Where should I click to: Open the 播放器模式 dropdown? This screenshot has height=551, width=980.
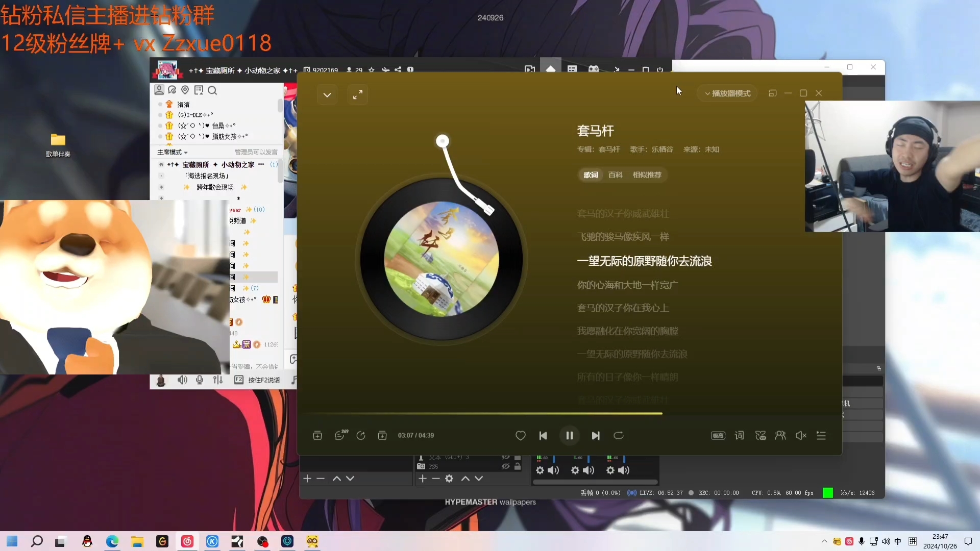tap(727, 93)
